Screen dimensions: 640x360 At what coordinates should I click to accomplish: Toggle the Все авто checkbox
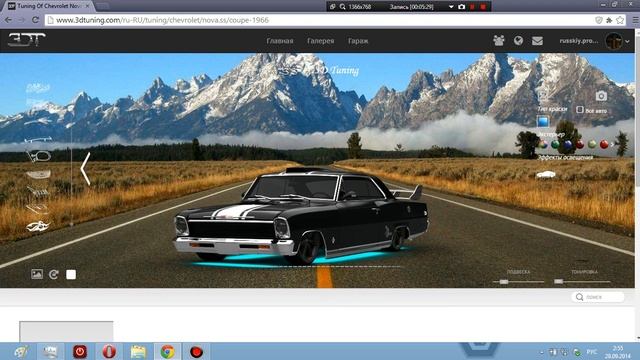click(x=580, y=110)
